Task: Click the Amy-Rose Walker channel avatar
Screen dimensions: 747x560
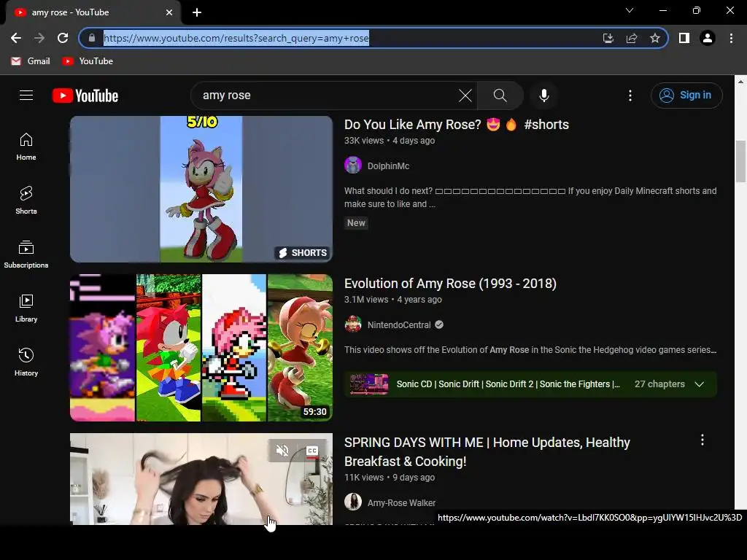Action: tap(353, 502)
